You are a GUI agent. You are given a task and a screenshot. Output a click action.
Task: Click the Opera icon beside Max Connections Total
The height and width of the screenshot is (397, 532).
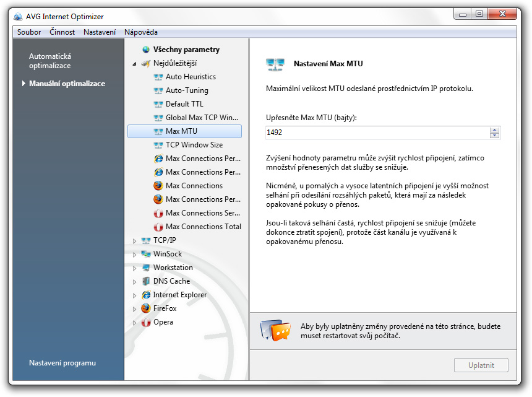[158, 227]
